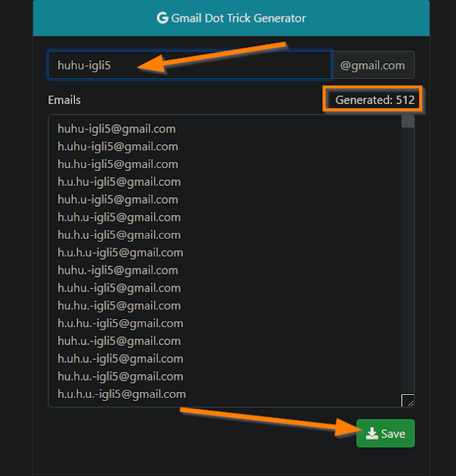Click the Emails label
The height and width of the screenshot is (476, 456).
(65, 100)
